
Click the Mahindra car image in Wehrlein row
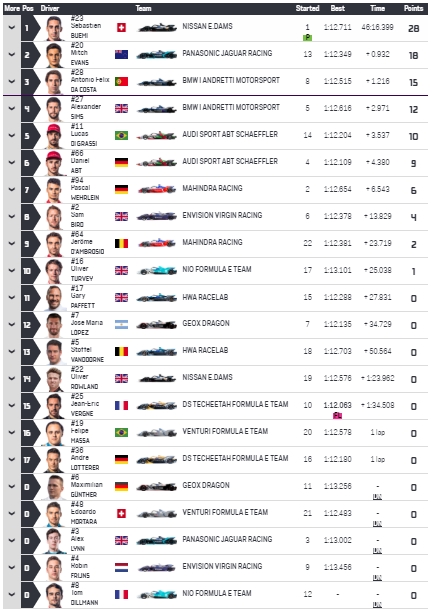pyautogui.click(x=157, y=190)
